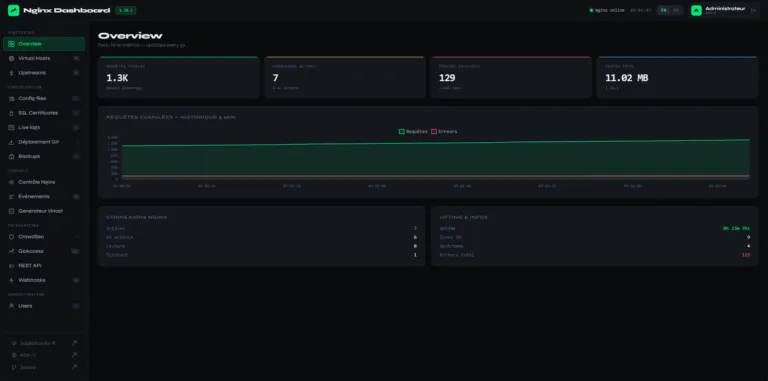
Task: Click the Backups icon in sidebar
Action: (12, 156)
